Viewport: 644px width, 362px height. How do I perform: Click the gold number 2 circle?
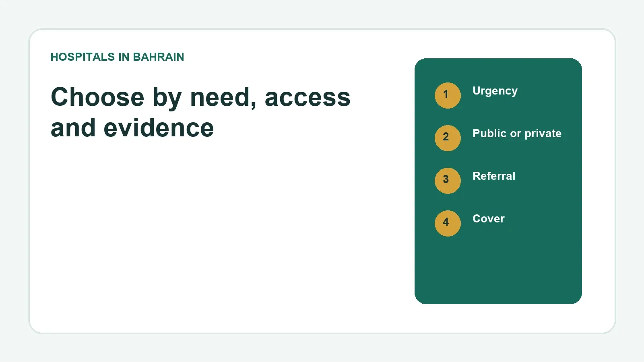pos(448,138)
